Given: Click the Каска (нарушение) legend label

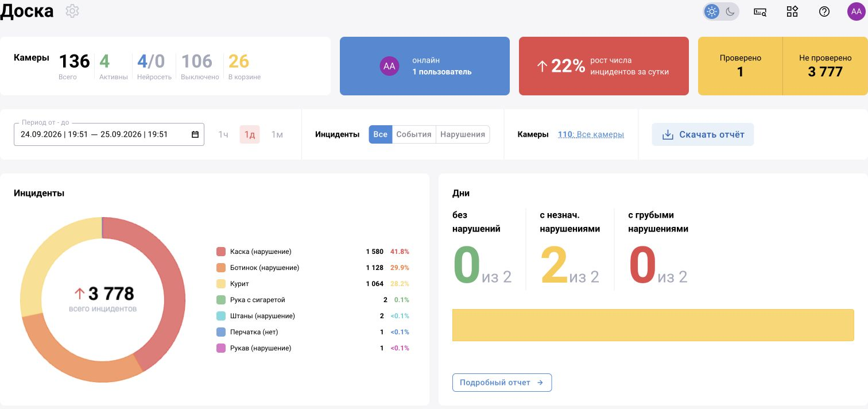Looking at the screenshot, I should click(261, 252).
